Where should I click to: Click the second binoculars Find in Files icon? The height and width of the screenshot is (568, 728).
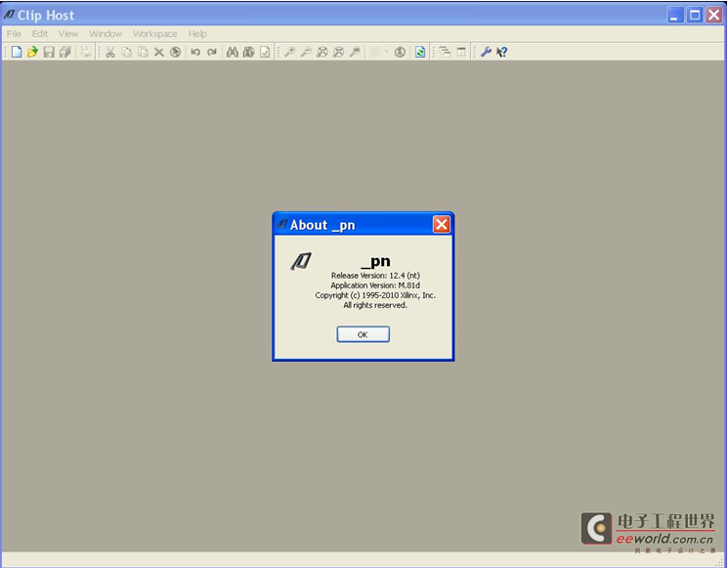click(x=248, y=52)
